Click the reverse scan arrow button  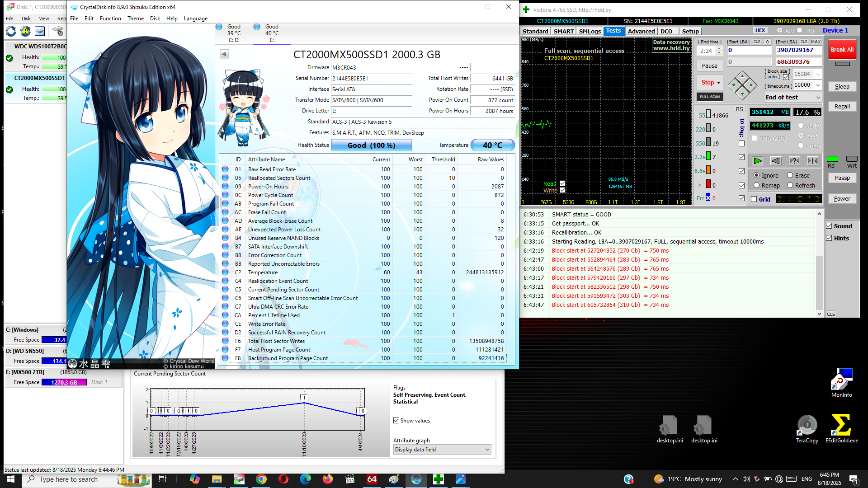pos(776,161)
